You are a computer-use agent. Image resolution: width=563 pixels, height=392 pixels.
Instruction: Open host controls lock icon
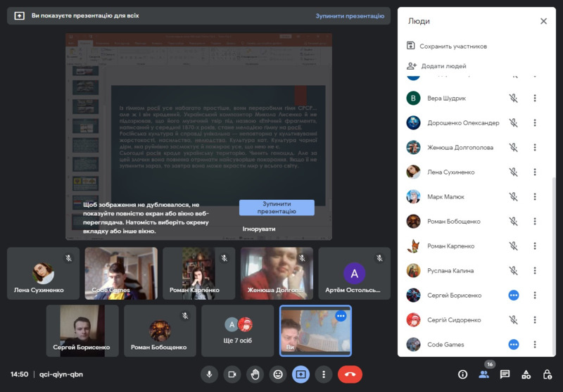click(x=547, y=374)
